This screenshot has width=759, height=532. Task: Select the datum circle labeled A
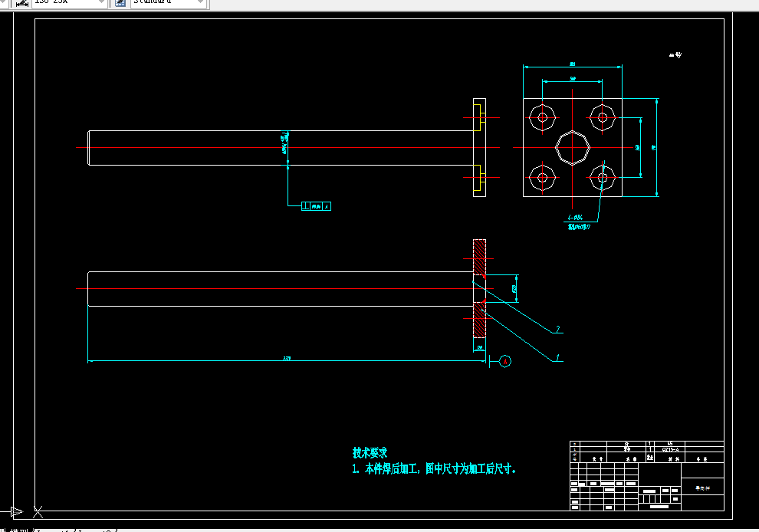point(505,361)
